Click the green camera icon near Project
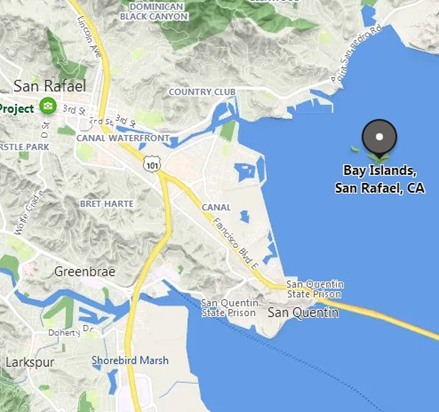Screen dimensions: 439x412 [x=48, y=106]
